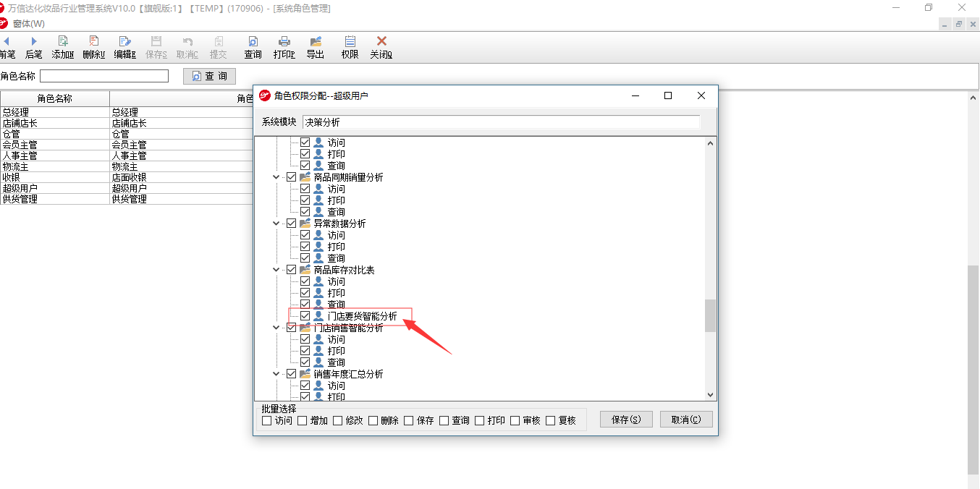980x489 pixels.
Task: Click permission tree scrollbar up arrow
Action: (710, 143)
